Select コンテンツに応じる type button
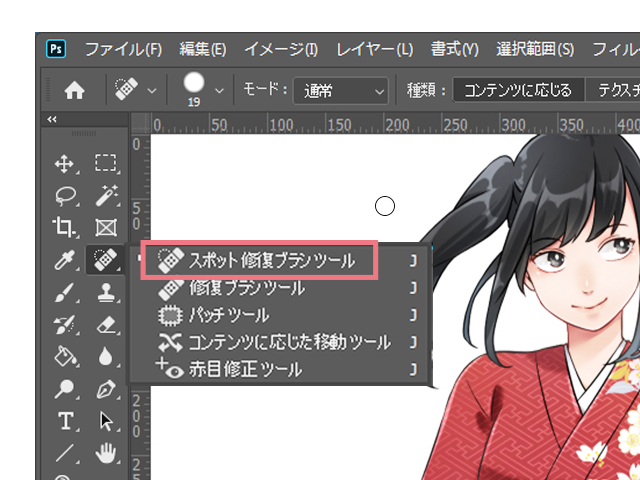Viewport: 640px width, 480px height. [518, 90]
